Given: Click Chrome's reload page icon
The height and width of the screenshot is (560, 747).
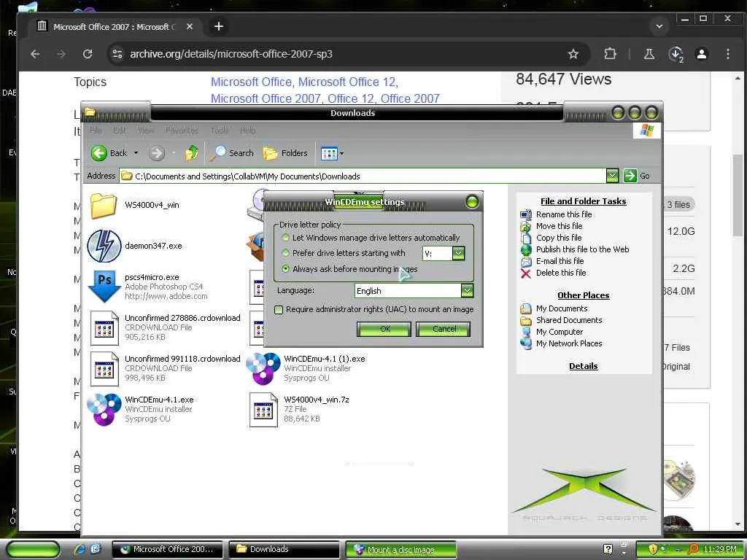Looking at the screenshot, I should [x=88, y=54].
